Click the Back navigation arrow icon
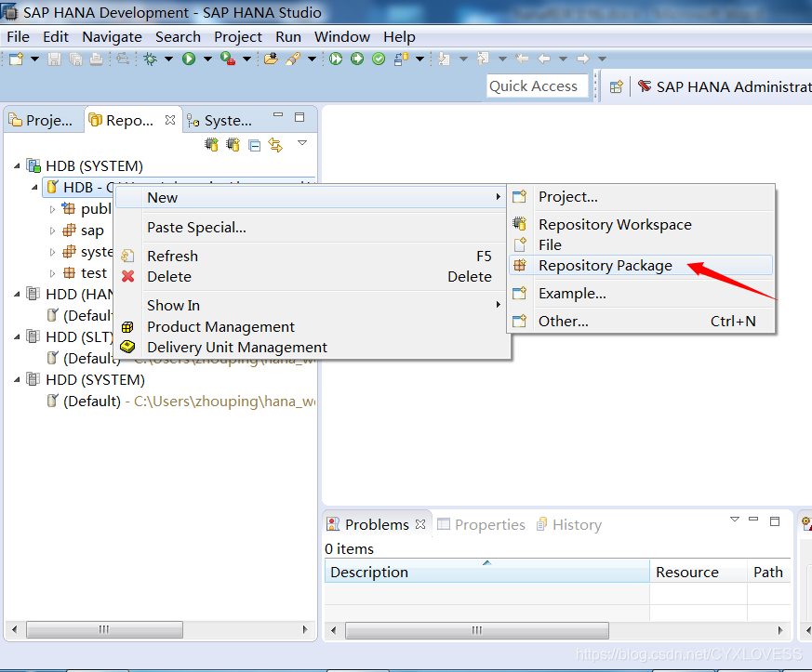 pos(544,59)
